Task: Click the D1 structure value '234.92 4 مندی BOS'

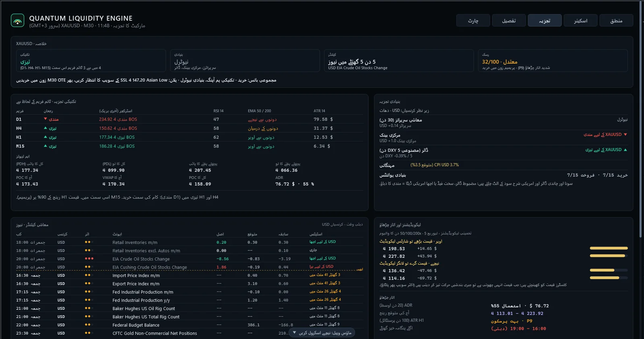Action: click(x=118, y=119)
